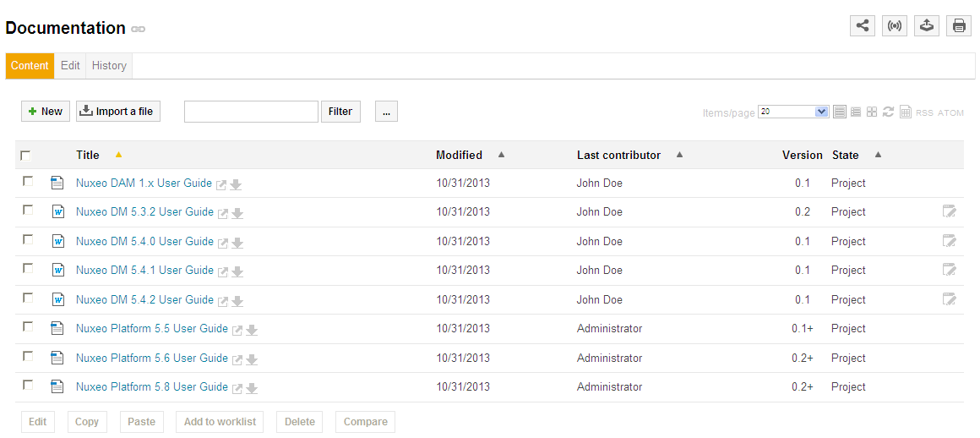
Task: Open the print icon in header
Action: coord(959,25)
